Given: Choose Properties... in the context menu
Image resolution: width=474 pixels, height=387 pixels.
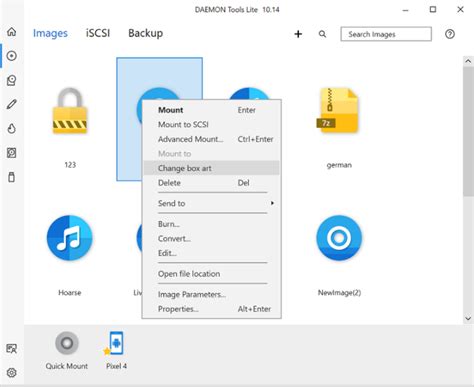Looking at the screenshot, I should tap(211, 309).
